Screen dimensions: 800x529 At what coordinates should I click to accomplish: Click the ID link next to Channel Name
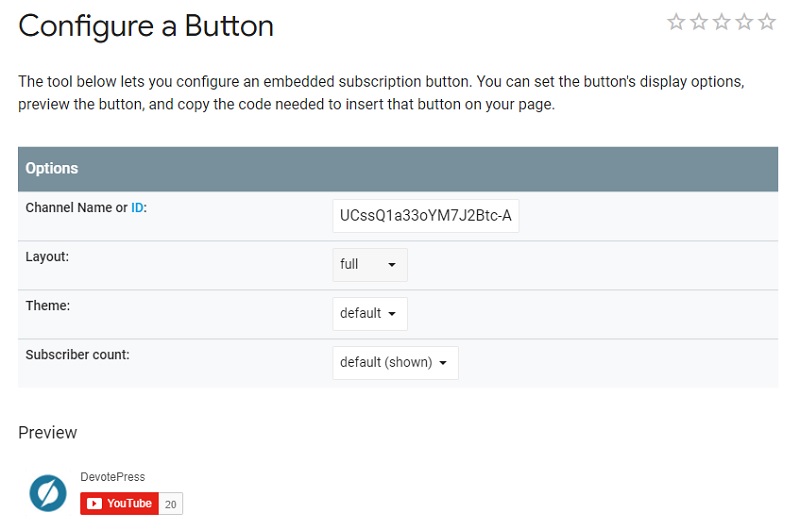tap(137, 208)
